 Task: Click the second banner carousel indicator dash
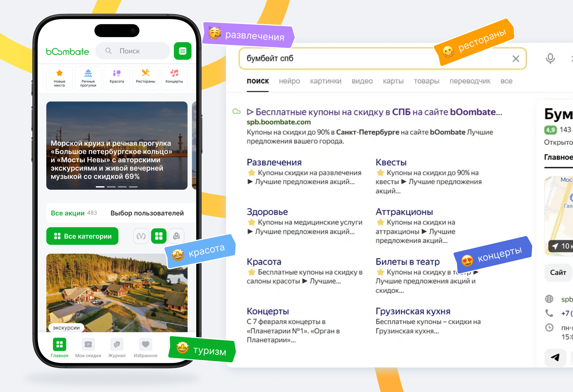tap(111, 187)
